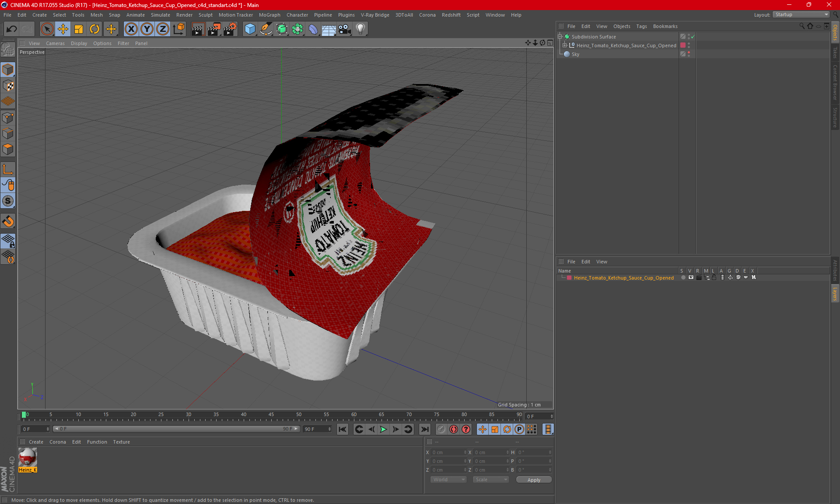
Task: Click Heinz layer color swatch
Action: 569,278
